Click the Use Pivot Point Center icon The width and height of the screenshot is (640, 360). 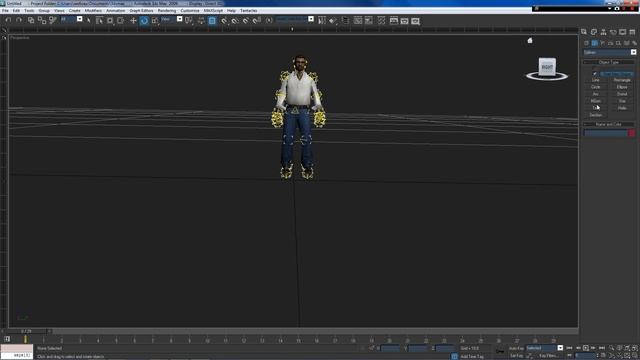[x=189, y=20]
